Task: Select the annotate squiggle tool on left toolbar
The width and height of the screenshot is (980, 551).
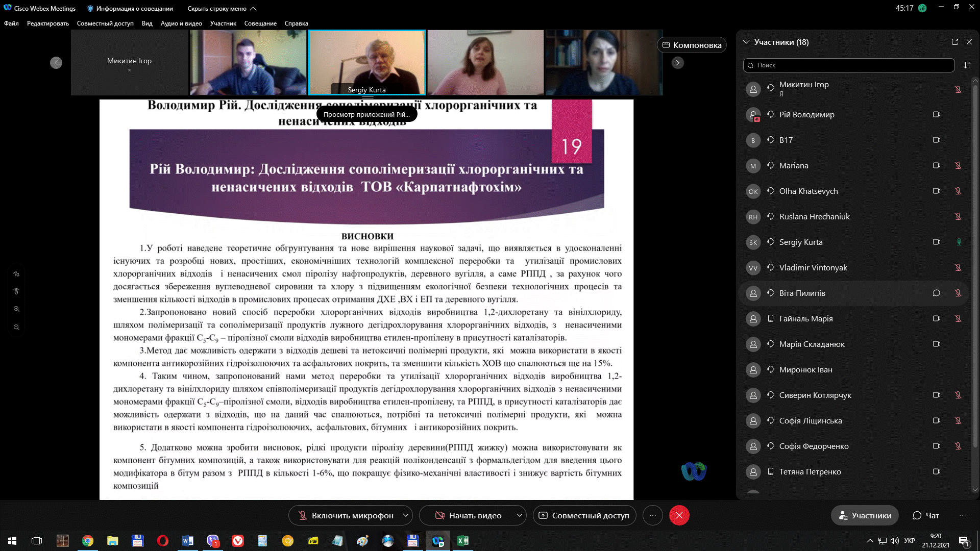Action: tap(16, 274)
